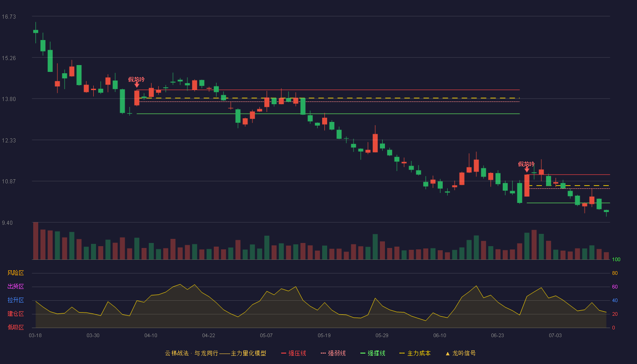Click the red 20 indicator axis value
This screenshot has width=637, height=364.
click(615, 314)
